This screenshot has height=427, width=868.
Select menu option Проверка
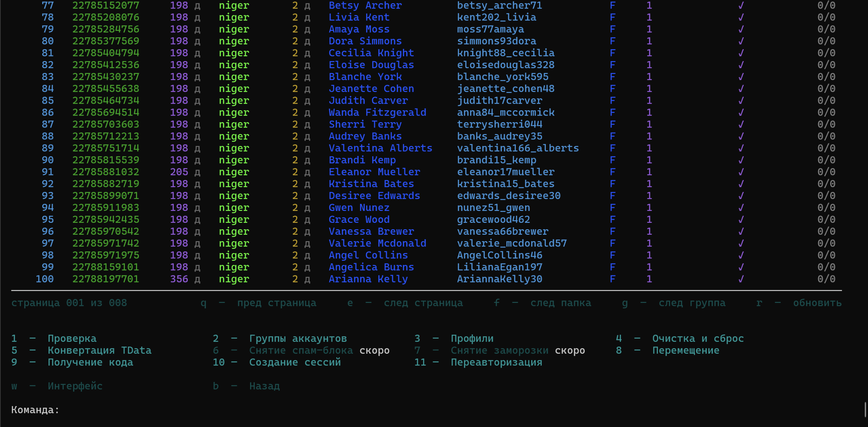click(72, 338)
